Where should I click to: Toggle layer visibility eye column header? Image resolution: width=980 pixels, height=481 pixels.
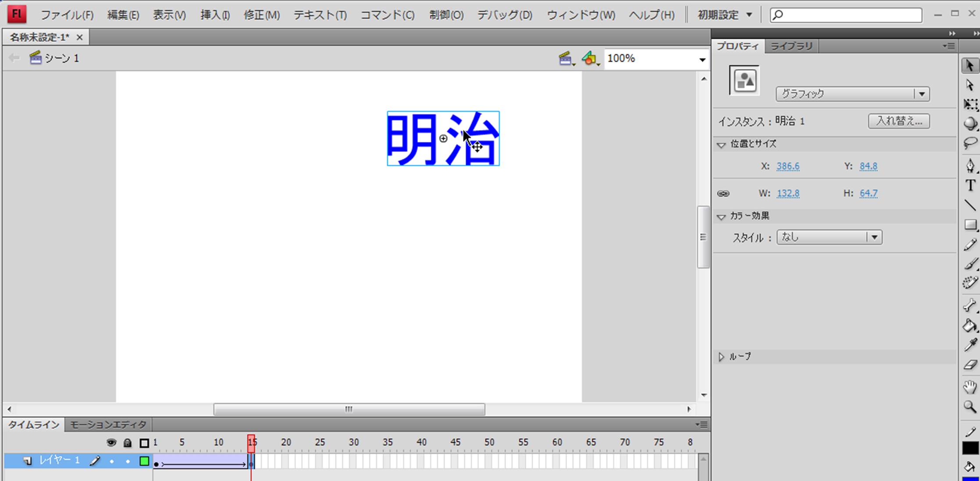pyautogui.click(x=111, y=443)
